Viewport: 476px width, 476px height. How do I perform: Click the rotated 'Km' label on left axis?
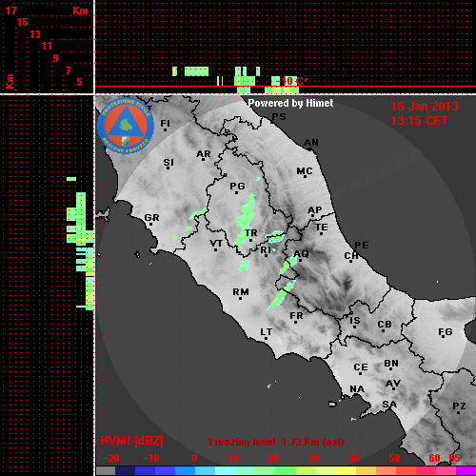10,81
